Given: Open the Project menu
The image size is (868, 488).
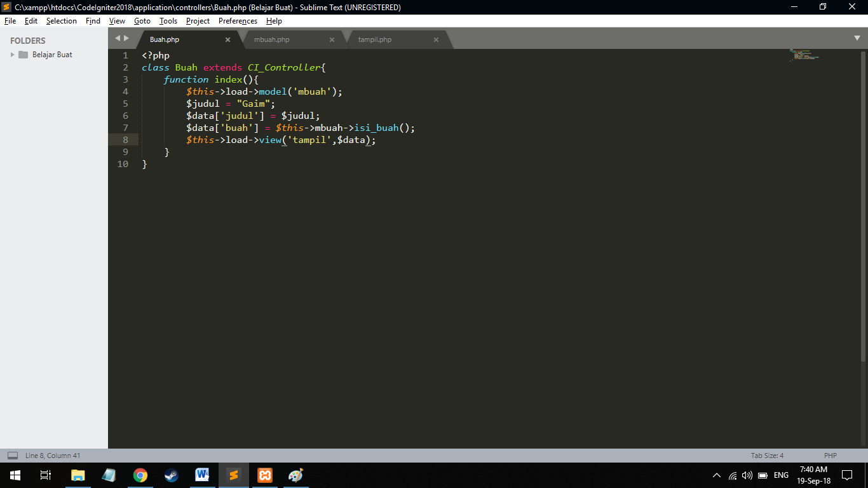Looking at the screenshot, I should pos(198,21).
